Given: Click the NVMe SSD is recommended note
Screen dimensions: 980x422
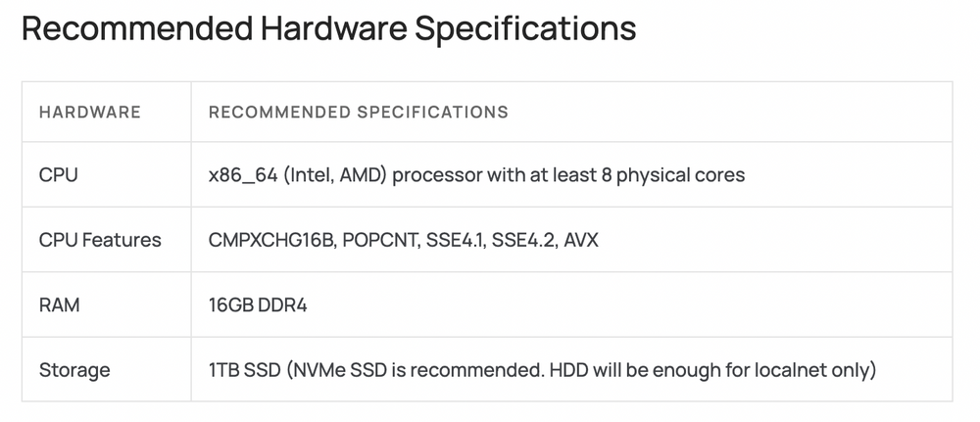Looking at the screenshot, I should click(x=416, y=370).
